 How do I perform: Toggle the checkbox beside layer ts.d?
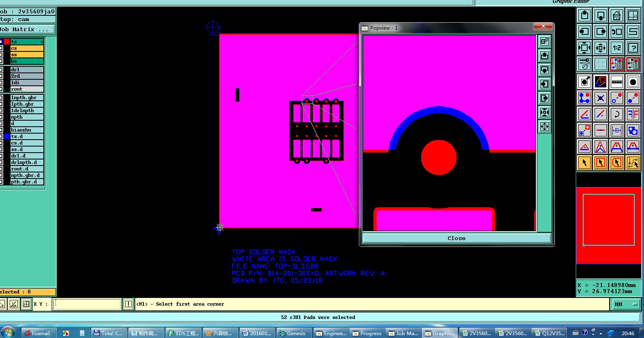pyautogui.click(x=1, y=136)
